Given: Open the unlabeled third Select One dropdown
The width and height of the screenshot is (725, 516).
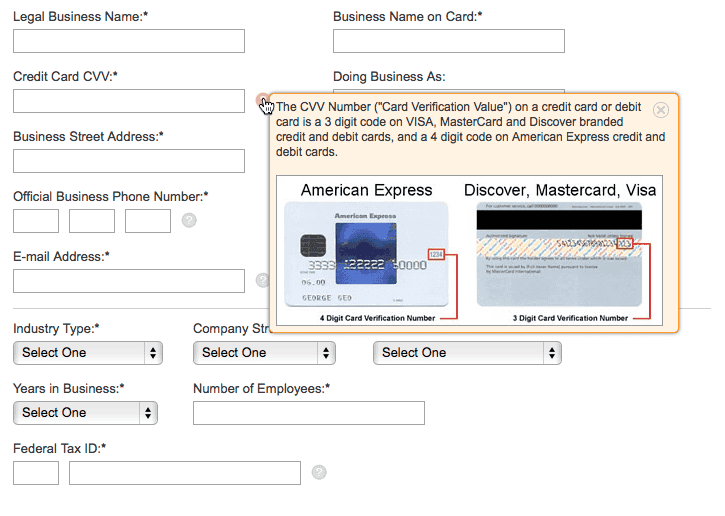Looking at the screenshot, I should 467,353.
